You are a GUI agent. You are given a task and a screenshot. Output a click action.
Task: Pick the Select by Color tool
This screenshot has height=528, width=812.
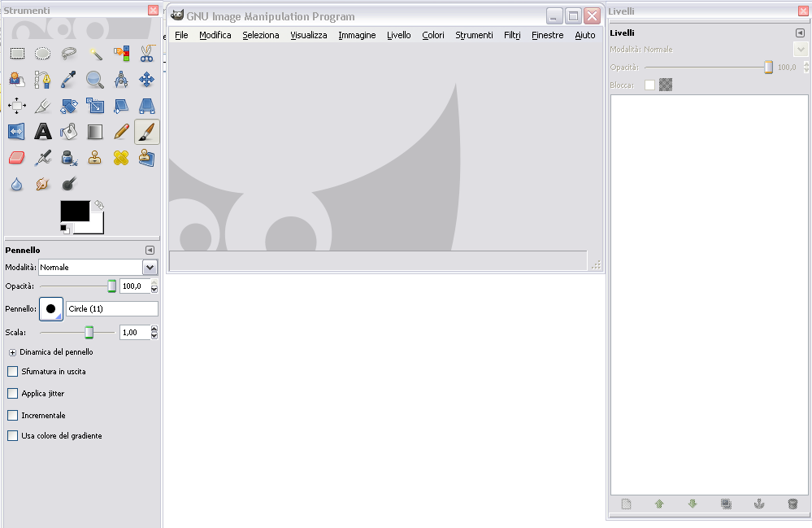(x=121, y=54)
